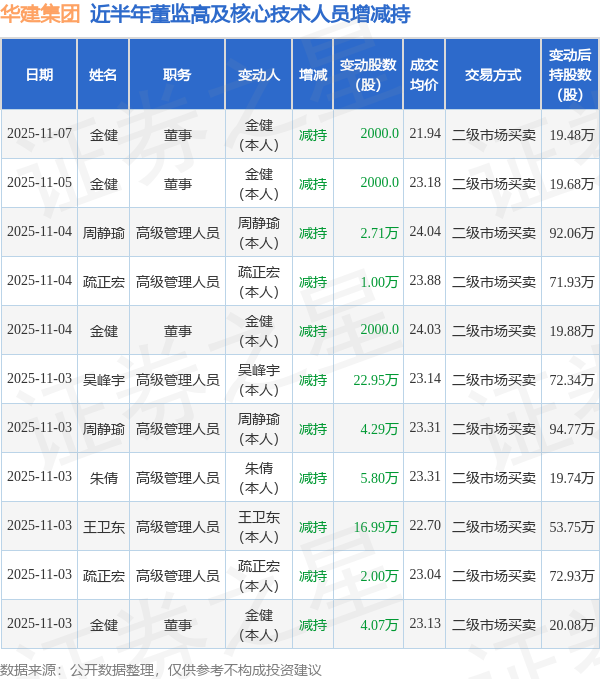The height and width of the screenshot is (679, 600).
Task: Click the 21.94 average price cell
Action: pyautogui.click(x=425, y=133)
